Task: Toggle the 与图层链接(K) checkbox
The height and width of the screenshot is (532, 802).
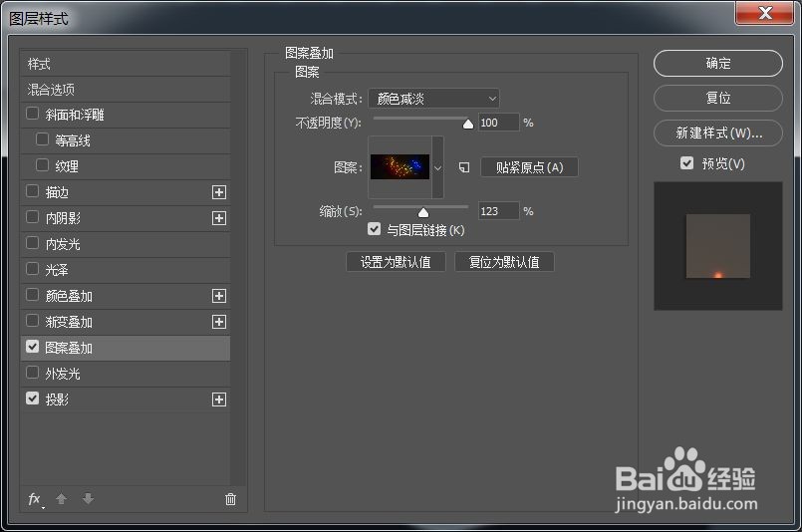Action: [374, 229]
